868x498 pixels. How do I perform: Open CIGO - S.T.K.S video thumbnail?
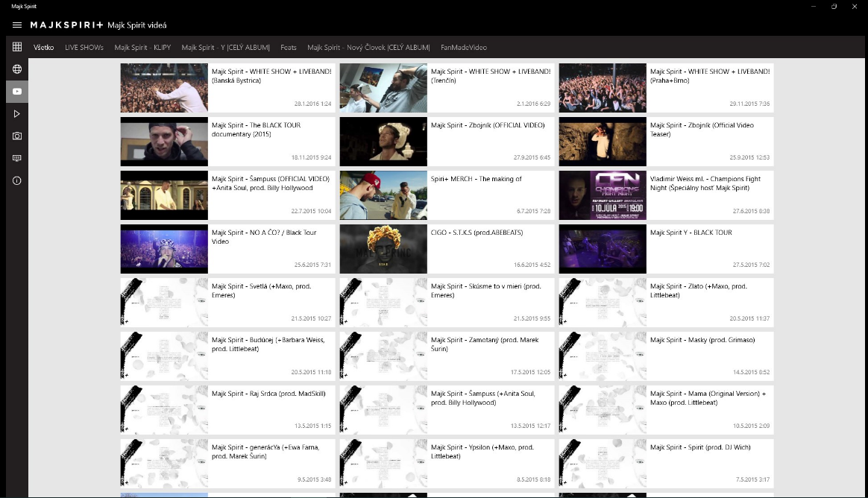(x=383, y=249)
